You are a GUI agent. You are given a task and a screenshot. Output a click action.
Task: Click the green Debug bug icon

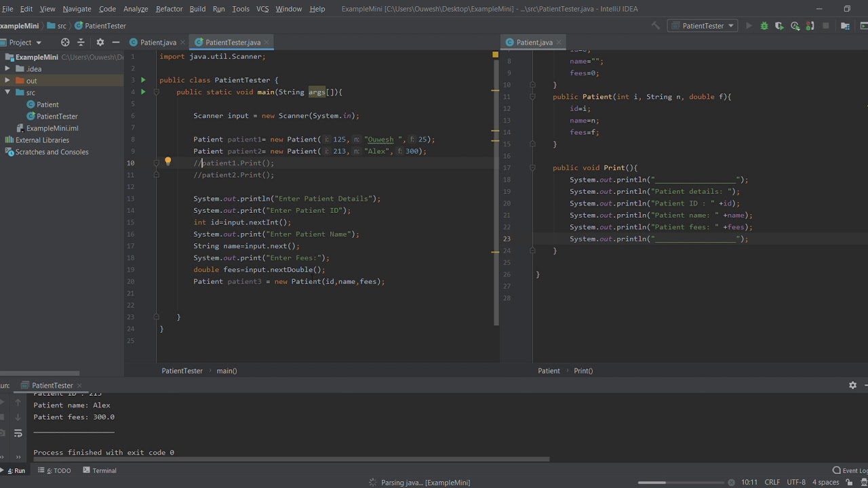(764, 26)
